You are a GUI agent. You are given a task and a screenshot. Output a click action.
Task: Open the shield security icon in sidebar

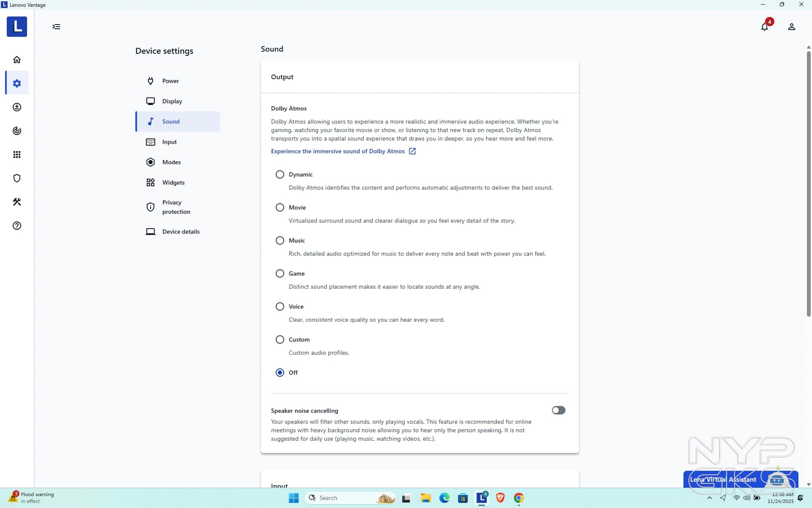click(17, 178)
